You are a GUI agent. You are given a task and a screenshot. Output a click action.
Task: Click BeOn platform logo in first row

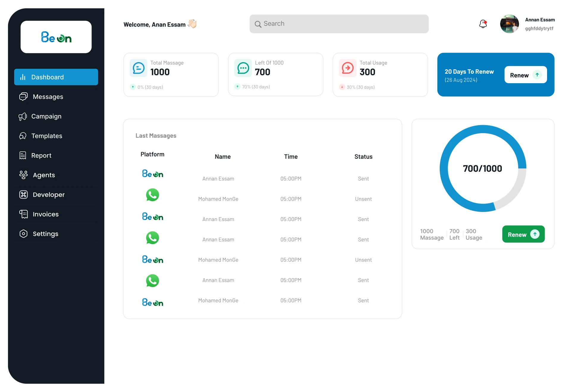(153, 174)
